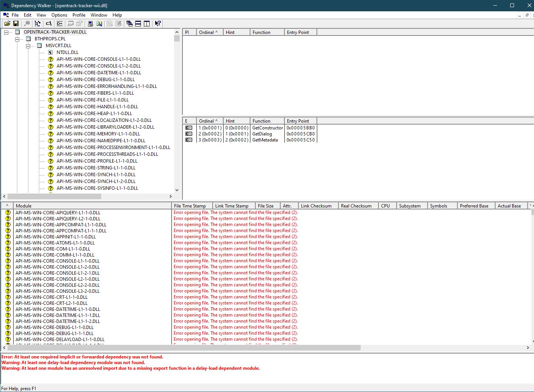Activate the Context Help arrow icon

tap(158, 23)
